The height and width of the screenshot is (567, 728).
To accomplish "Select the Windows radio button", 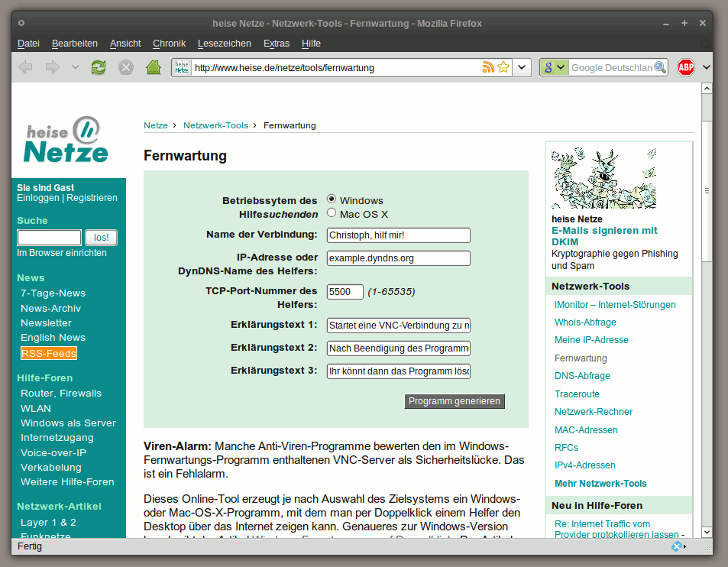I will [332, 199].
